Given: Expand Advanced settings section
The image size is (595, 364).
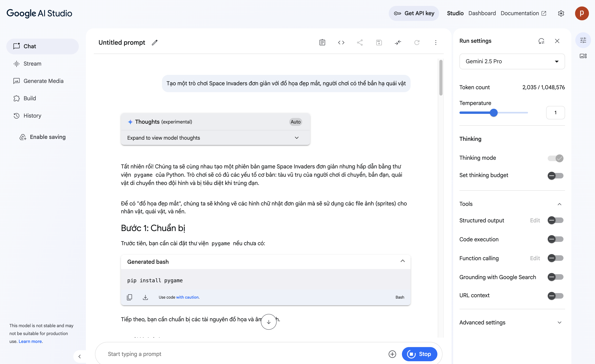Looking at the screenshot, I should (x=512, y=322).
